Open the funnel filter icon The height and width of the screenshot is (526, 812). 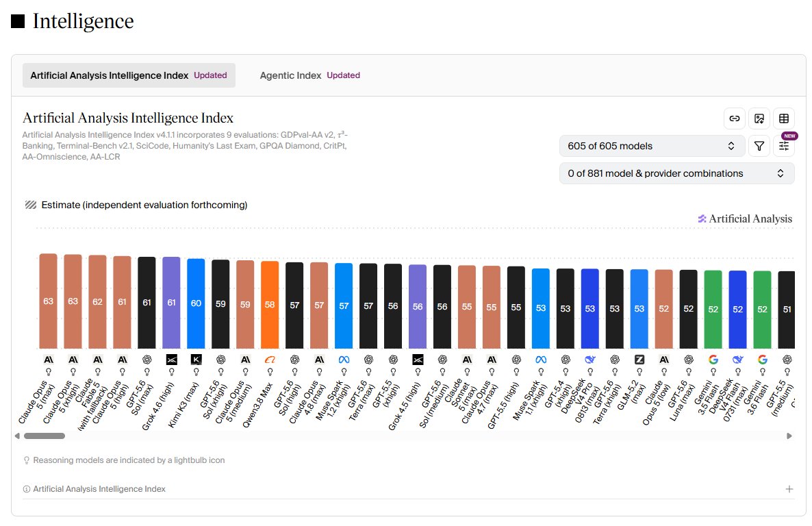759,146
